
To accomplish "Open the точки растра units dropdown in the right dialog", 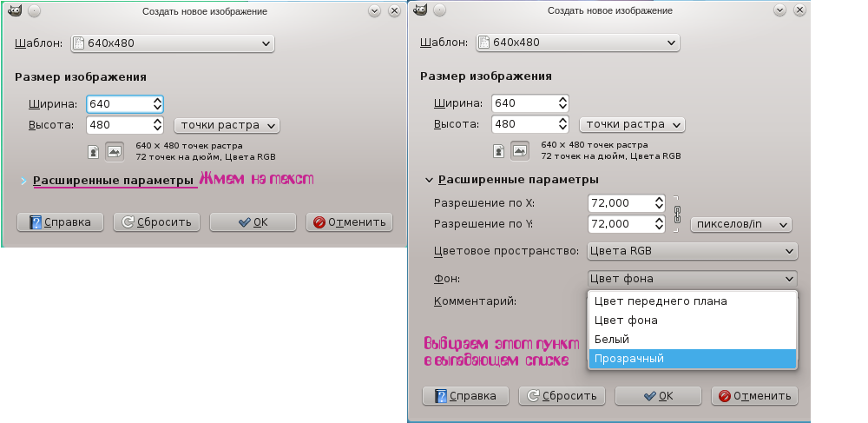I will pyautogui.click(x=632, y=125).
